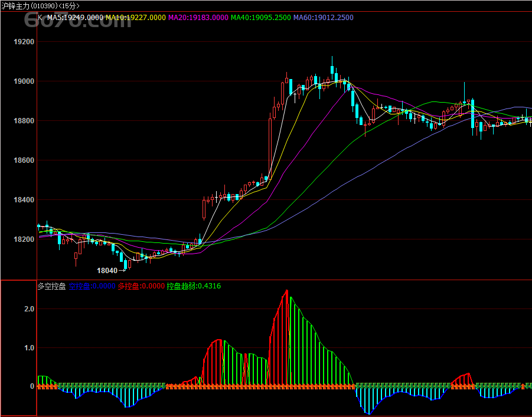Click the MA10:19227.0000 indicator label
532x417 pixels.
pyautogui.click(x=136, y=18)
